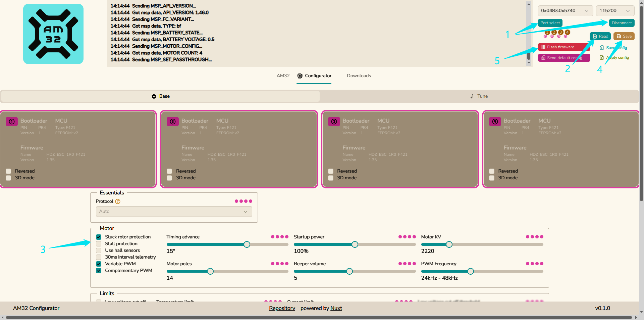Click the Save config file icon
This screenshot has width=644, height=320.
coord(602,48)
